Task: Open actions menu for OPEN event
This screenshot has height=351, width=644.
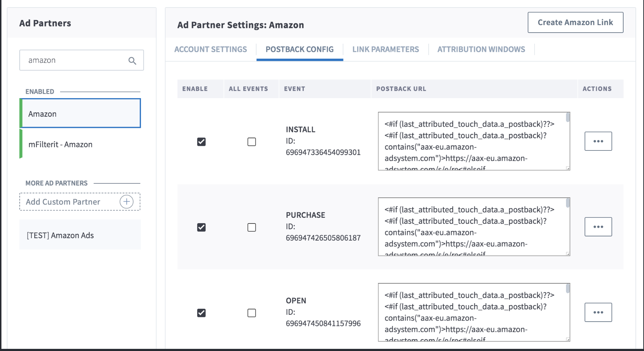Action: [598, 312]
